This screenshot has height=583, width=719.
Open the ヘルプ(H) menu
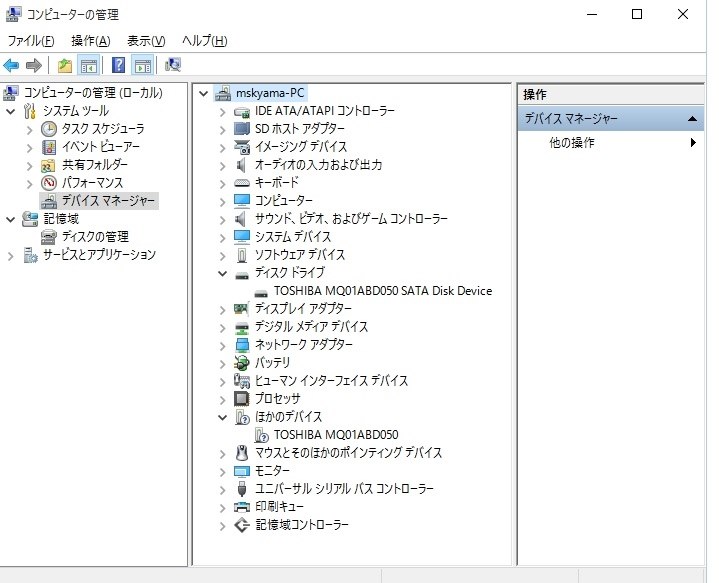[205, 41]
